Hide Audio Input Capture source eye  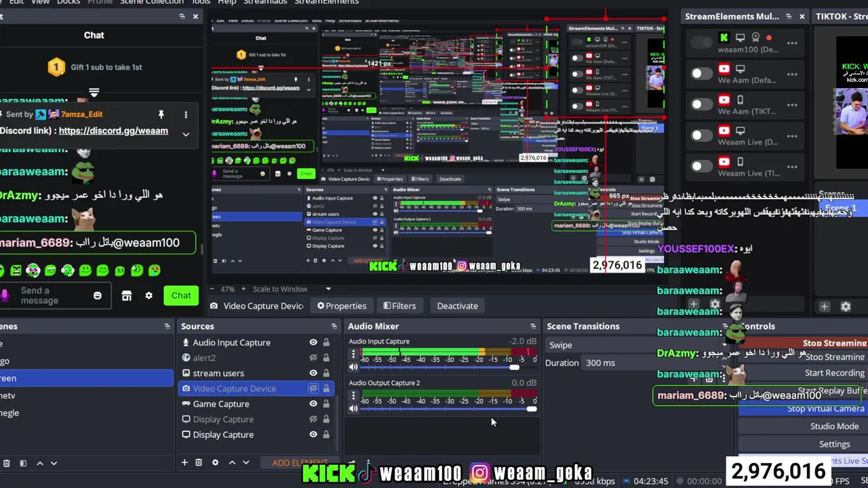(313, 343)
